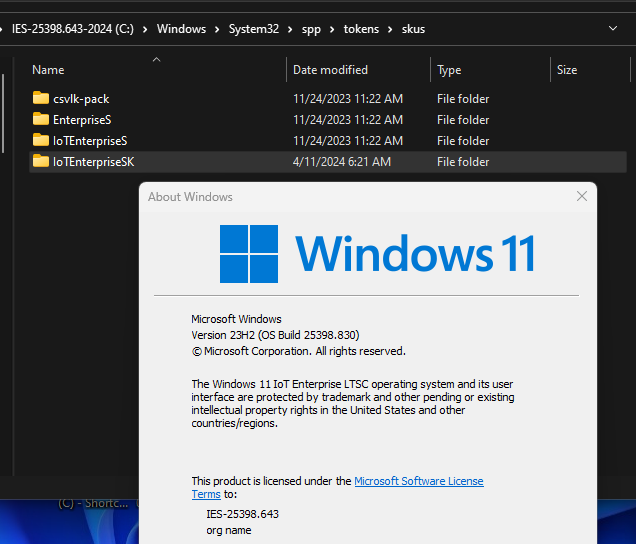Click the EnterpriseS File folder type cell

(463, 120)
